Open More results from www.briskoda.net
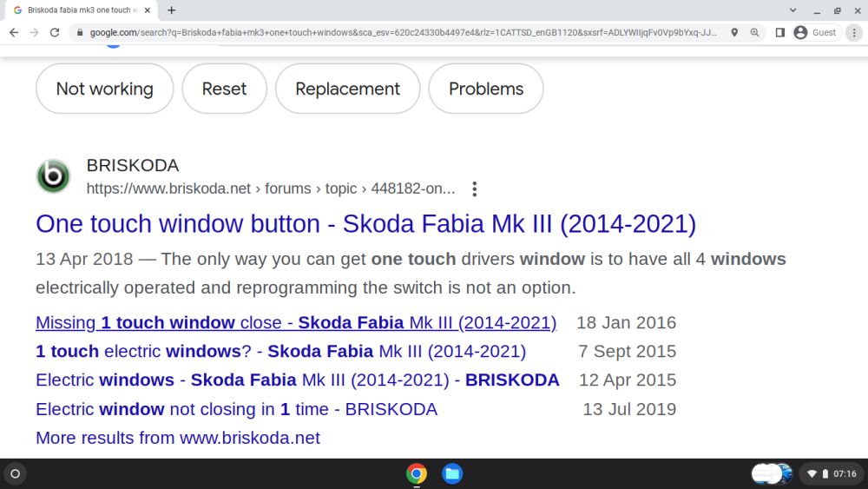 pos(178,438)
